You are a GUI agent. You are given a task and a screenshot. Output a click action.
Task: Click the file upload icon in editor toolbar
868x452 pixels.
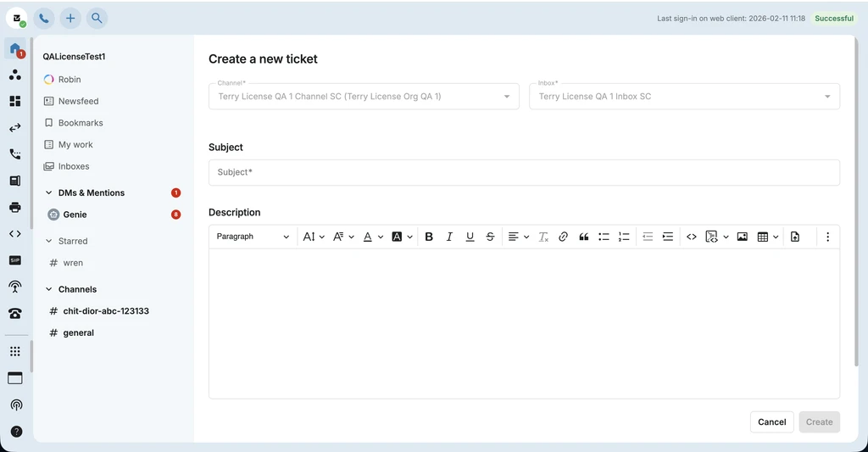pyautogui.click(x=795, y=237)
